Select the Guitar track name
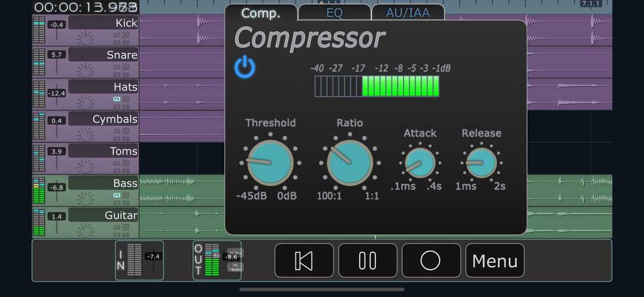Viewport: 644px width, 297px height. pos(103,215)
